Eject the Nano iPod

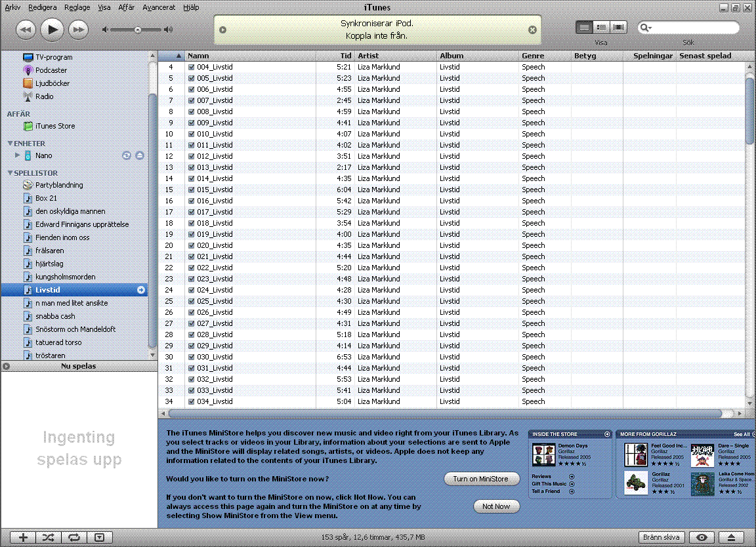click(140, 155)
